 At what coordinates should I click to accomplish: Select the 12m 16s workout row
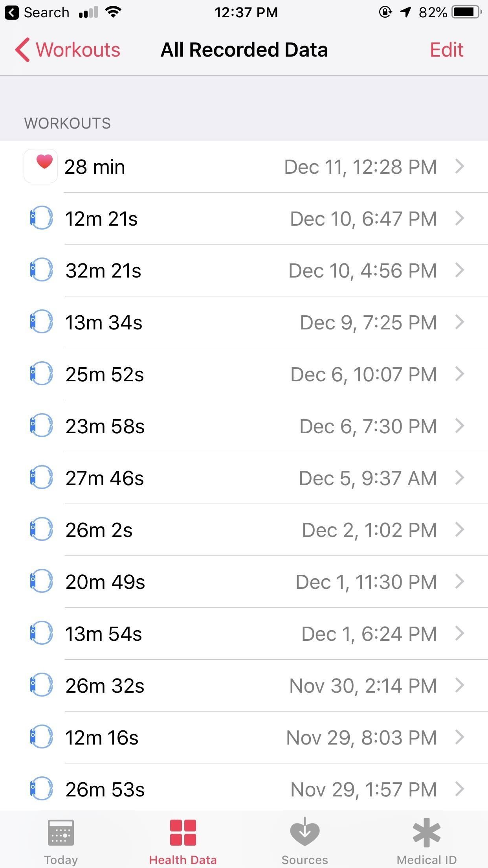[244, 737]
